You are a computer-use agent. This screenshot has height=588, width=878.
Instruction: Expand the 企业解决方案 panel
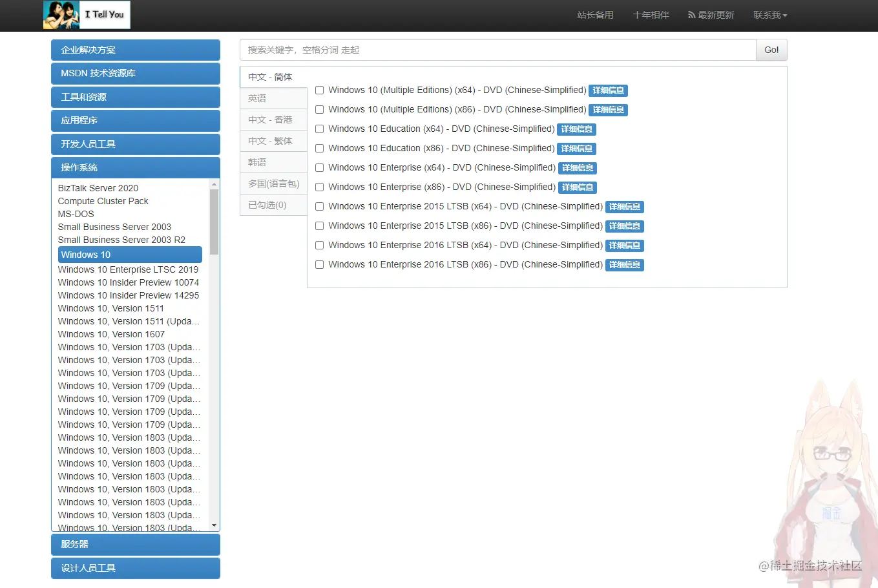coord(136,50)
